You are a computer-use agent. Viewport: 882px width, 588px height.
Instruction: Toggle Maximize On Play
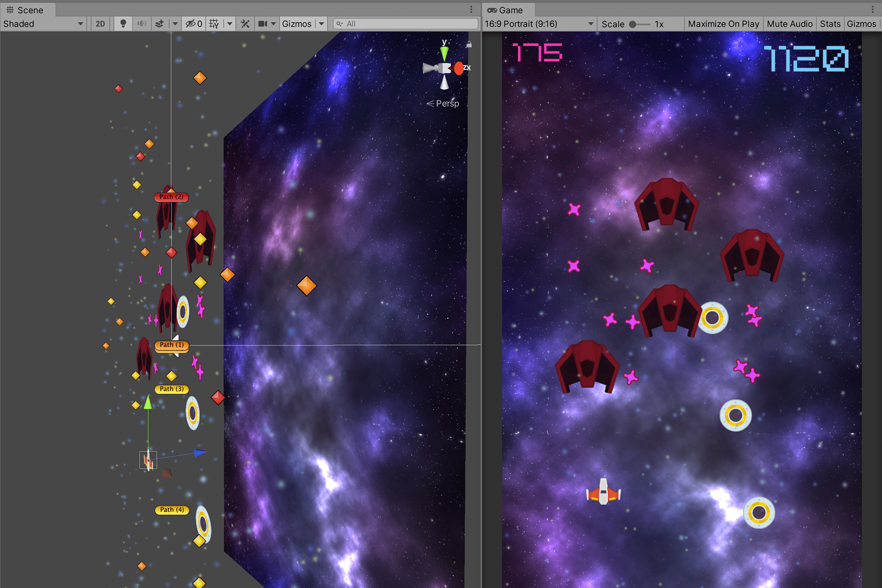pyautogui.click(x=724, y=24)
